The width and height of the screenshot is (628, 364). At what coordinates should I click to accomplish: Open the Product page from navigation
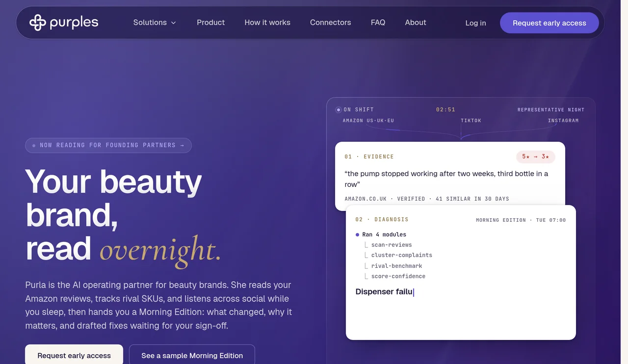211,23
